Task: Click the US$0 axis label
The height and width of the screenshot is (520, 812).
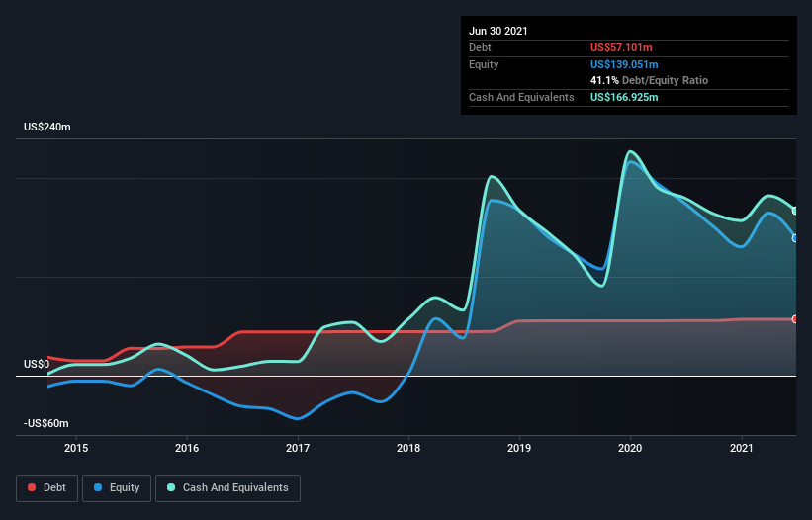Action: click(37, 364)
